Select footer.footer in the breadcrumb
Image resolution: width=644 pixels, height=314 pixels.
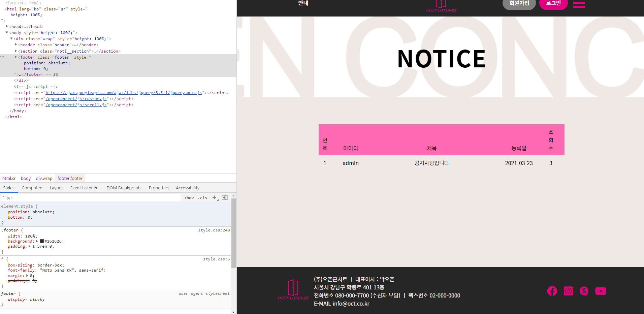coord(70,178)
